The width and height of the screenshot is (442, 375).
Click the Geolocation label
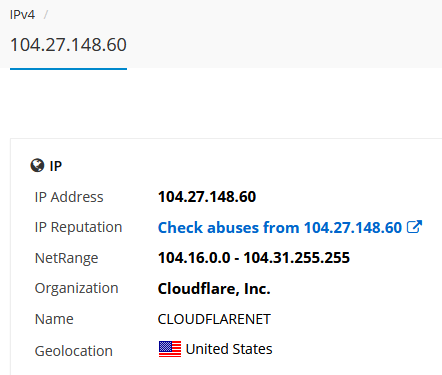click(74, 351)
